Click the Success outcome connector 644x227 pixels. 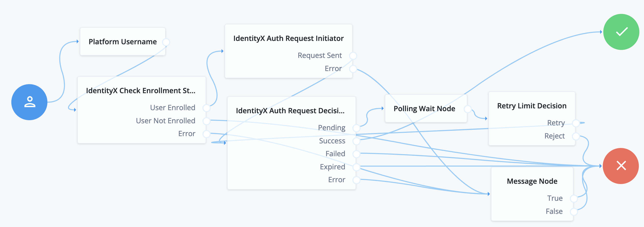point(356,141)
